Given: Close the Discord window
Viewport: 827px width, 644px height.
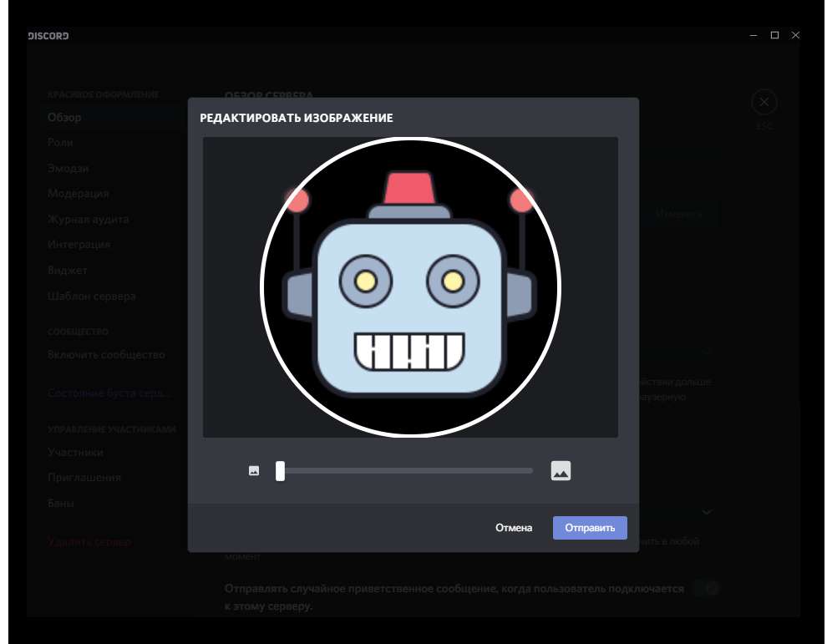Looking at the screenshot, I should [x=795, y=35].
